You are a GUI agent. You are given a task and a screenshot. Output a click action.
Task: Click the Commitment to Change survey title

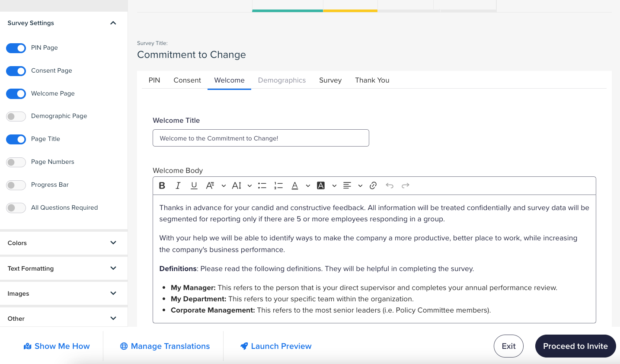pos(192,55)
